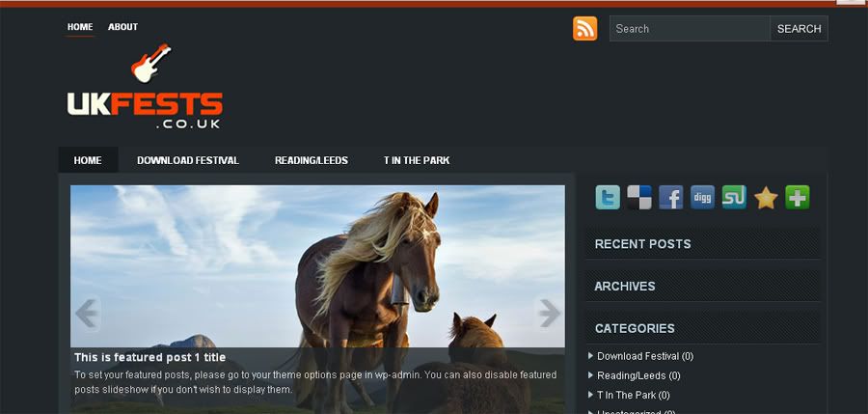Click the gold star favorites icon
The height and width of the screenshot is (414, 868).
766,197
